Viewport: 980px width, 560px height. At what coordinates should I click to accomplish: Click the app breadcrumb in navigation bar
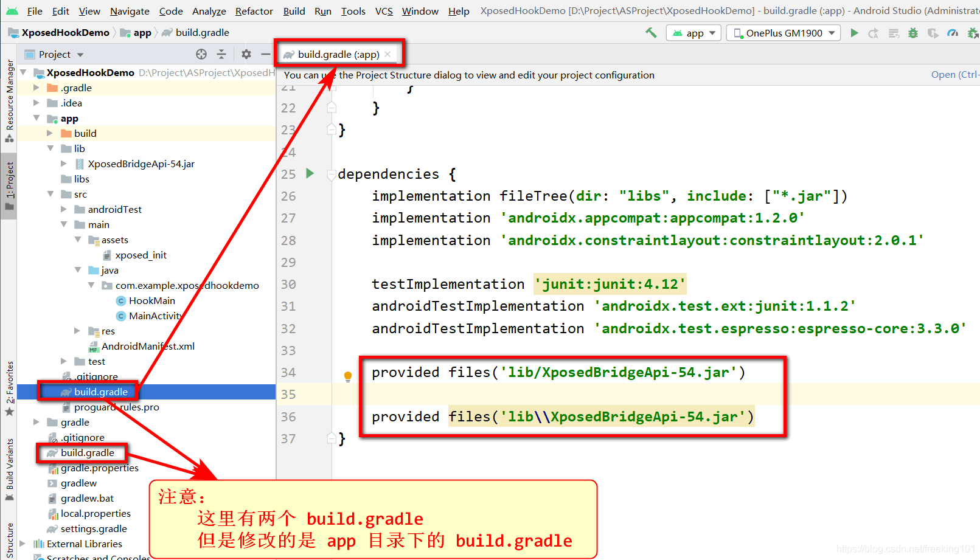tap(136, 33)
